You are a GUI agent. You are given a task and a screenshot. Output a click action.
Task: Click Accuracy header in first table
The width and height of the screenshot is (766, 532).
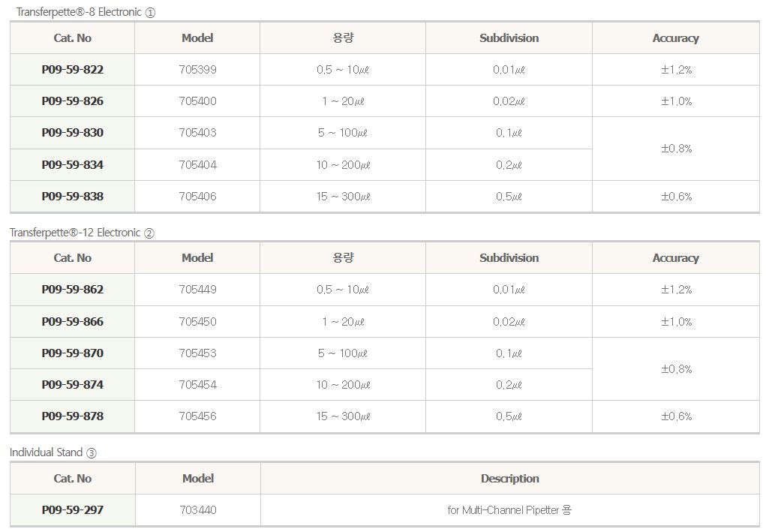675,38
